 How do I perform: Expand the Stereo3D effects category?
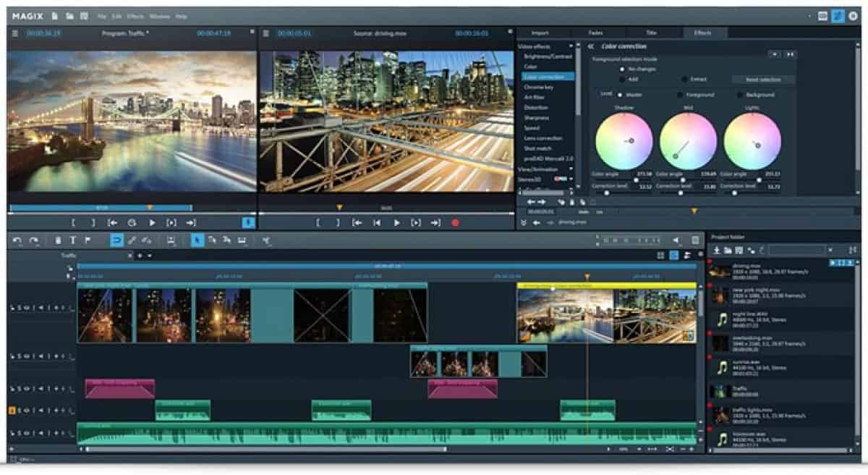pyautogui.click(x=571, y=179)
